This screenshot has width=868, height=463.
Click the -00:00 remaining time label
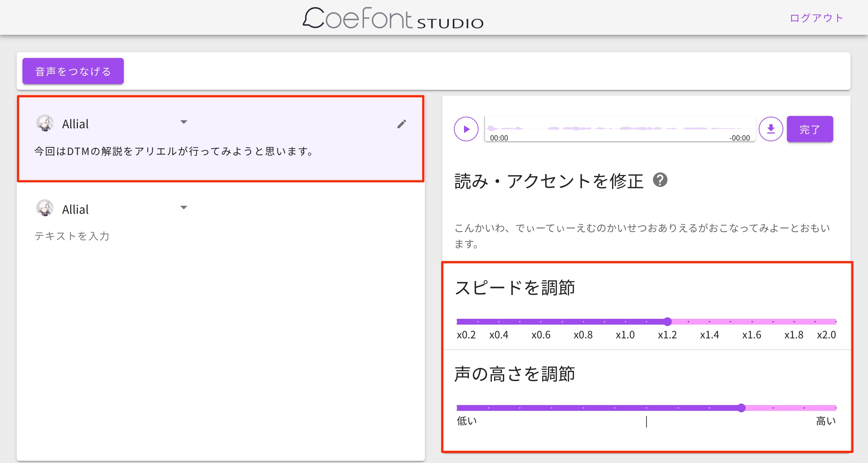740,138
